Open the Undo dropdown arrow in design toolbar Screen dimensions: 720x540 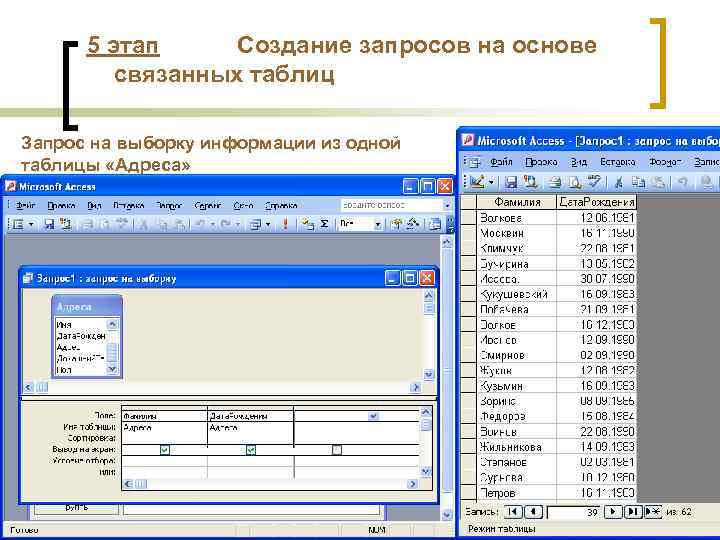coord(213,225)
